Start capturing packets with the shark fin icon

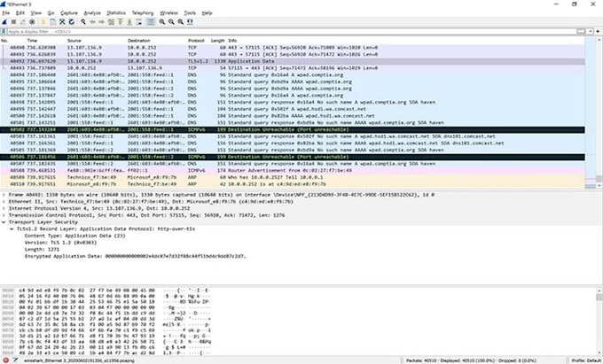click(5, 22)
